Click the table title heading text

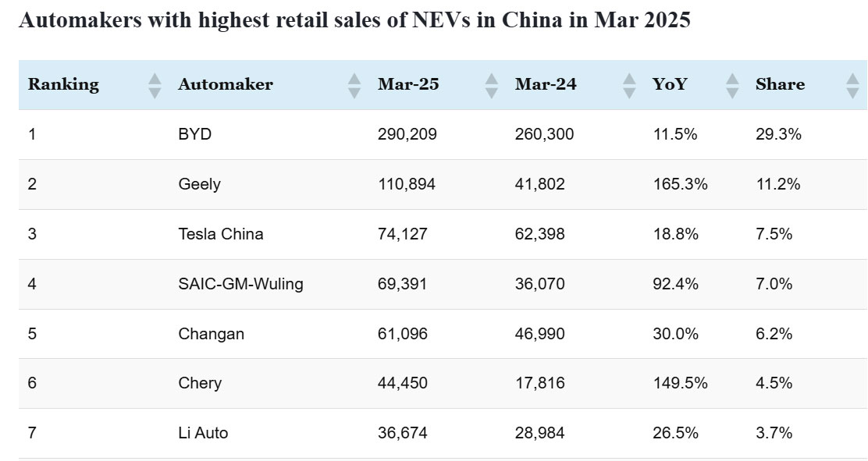[354, 20]
